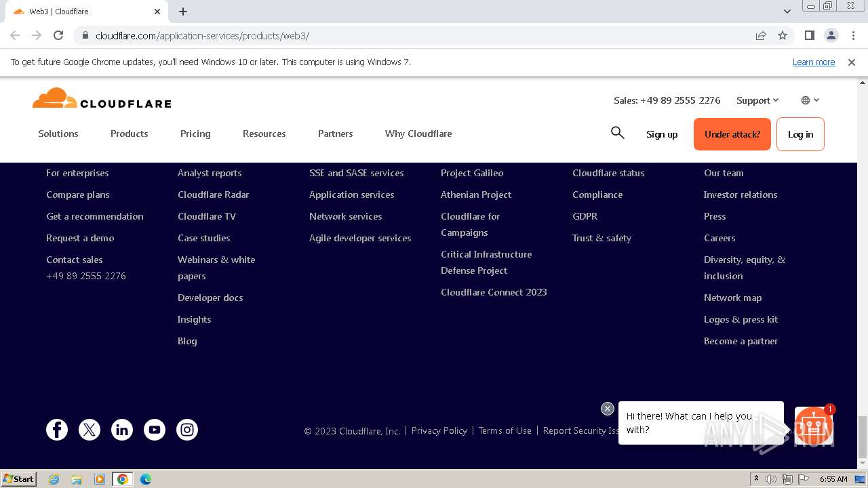Screen dimensions: 868x488
Task: Open Cloudflare YouTube icon
Action: click(x=155, y=430)
